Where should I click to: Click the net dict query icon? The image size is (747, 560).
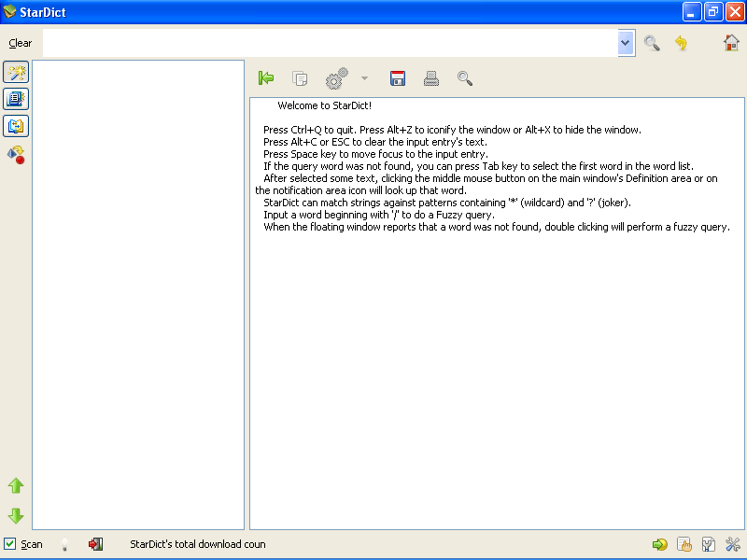point(15,155)
